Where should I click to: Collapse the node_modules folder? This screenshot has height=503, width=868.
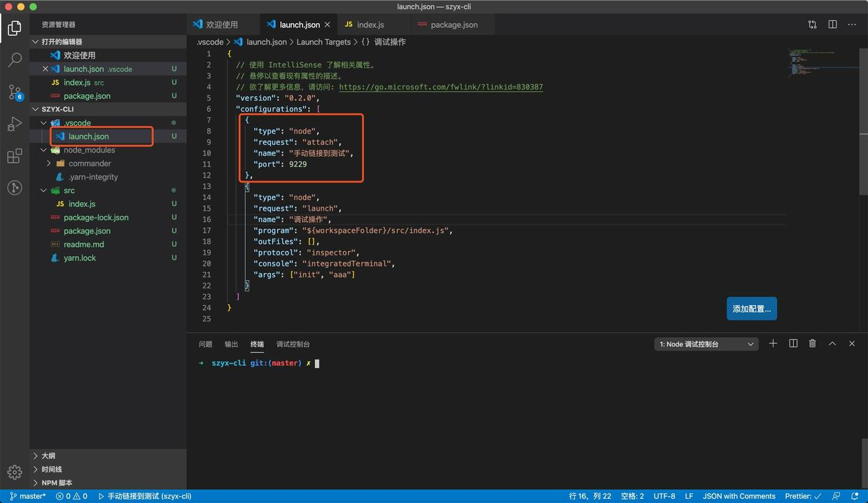click(44, 150)
